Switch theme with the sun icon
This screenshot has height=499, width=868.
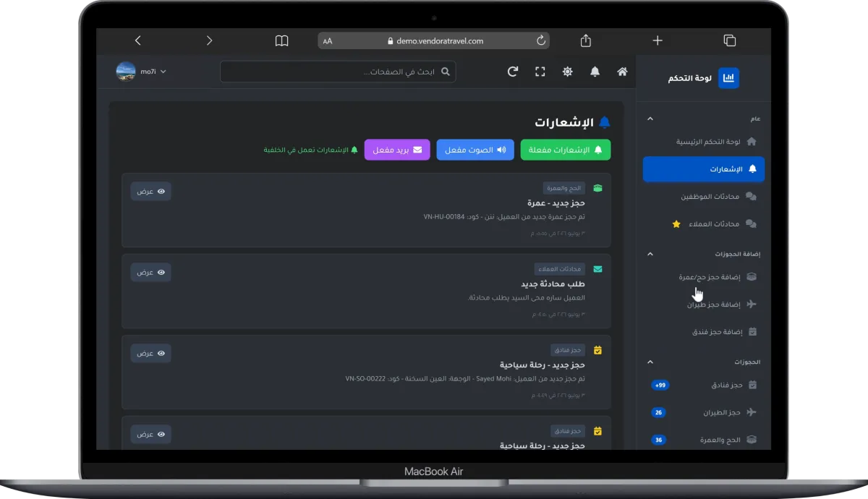point(568,72)
